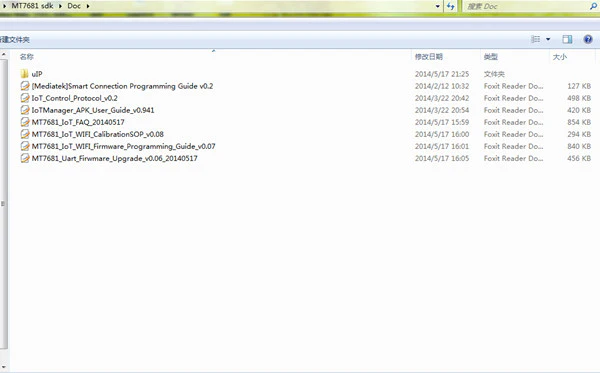Change view with the view layout icon
The image size is (600, 373).
click(536, 39)
